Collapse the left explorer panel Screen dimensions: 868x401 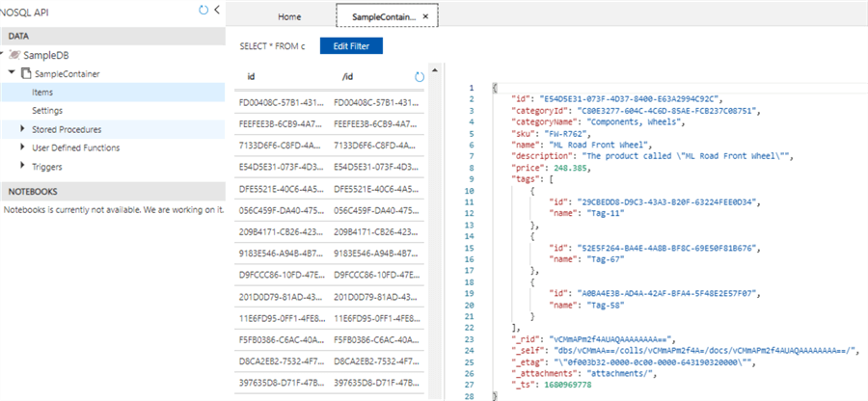point(217,10)
